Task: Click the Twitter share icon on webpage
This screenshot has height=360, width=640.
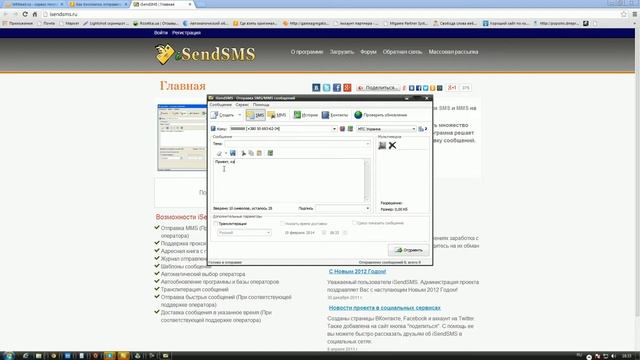Action: point(327,88)
